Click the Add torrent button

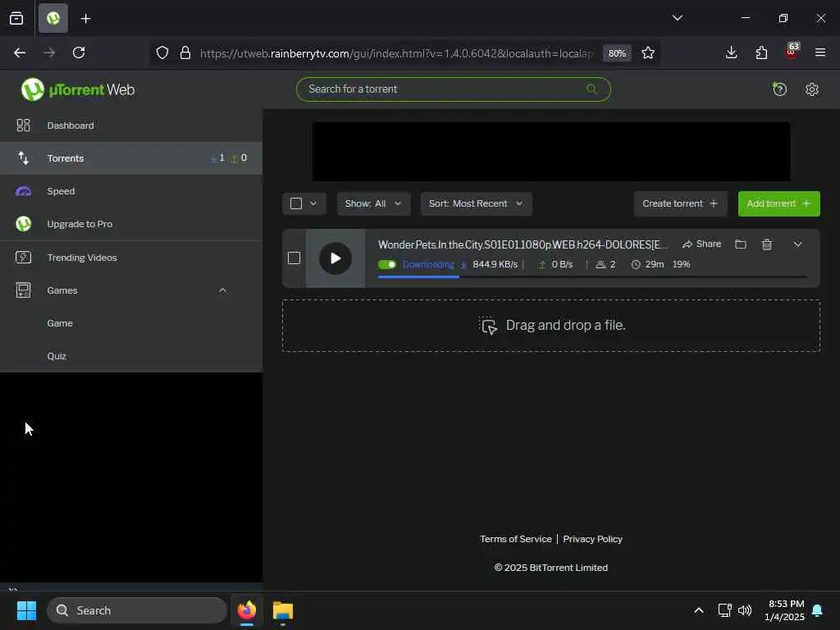[779, 203]
